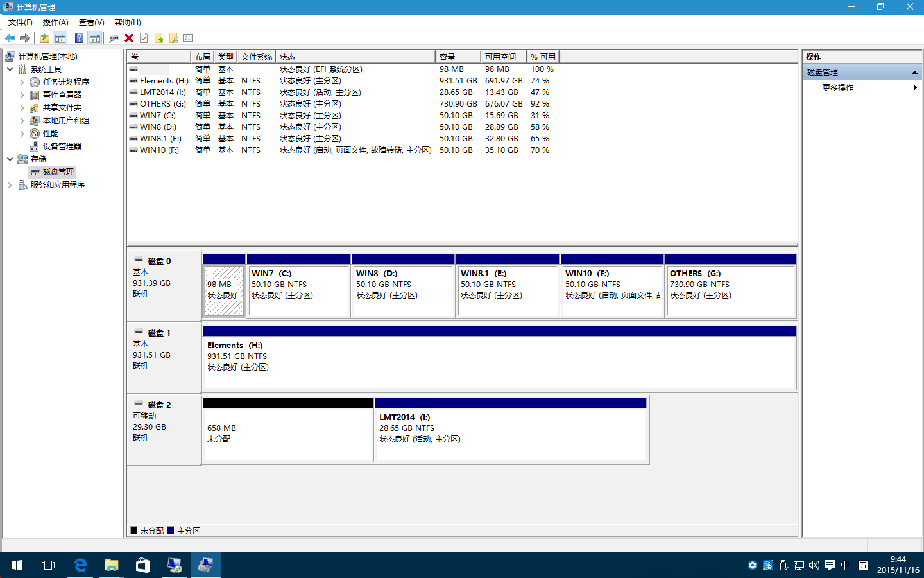Sort by the 可用空间 column header

(x=504, y=57)
